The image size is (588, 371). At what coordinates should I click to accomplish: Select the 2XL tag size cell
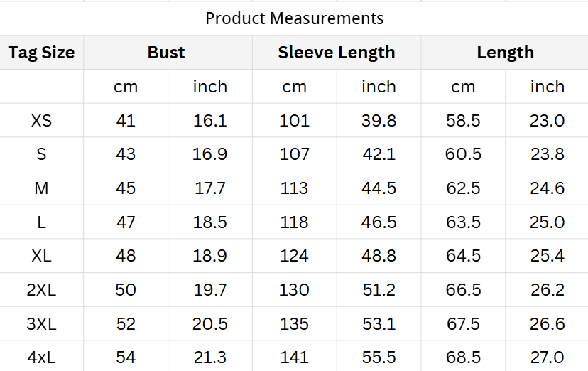42,290
